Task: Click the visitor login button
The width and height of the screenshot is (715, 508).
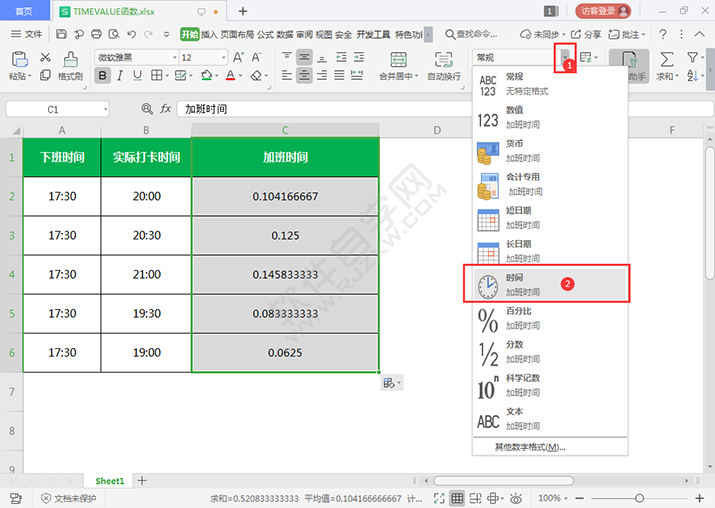Action: coord(604,11)
